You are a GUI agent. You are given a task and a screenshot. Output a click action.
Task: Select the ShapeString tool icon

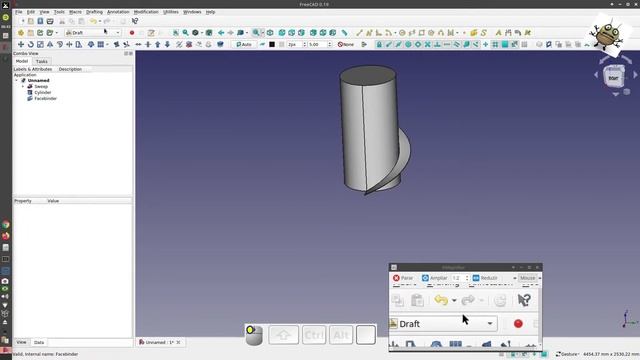point(484,33)
